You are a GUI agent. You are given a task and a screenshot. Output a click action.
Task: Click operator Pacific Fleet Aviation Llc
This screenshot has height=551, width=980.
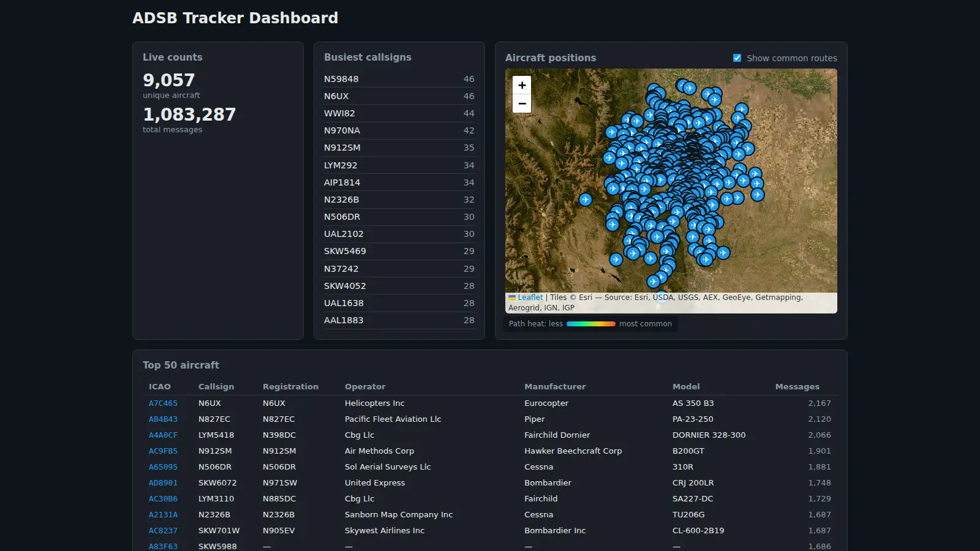click(393, 419)
